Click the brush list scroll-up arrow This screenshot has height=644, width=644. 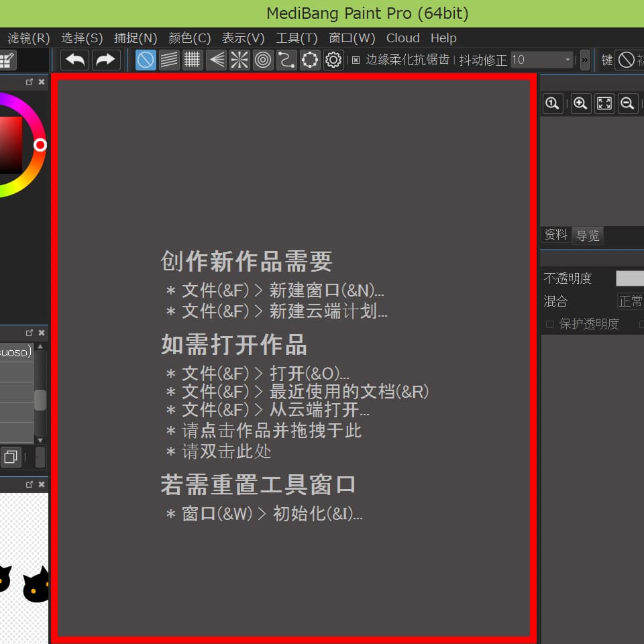point(40,346)
